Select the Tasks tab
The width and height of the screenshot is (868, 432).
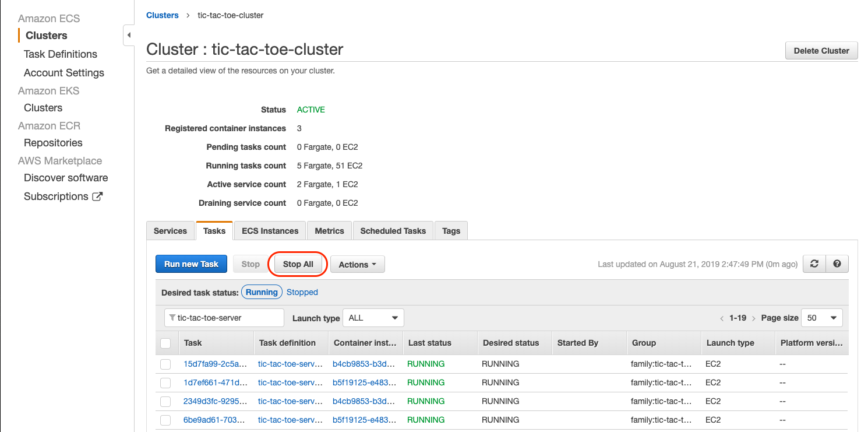coord(214,231)
